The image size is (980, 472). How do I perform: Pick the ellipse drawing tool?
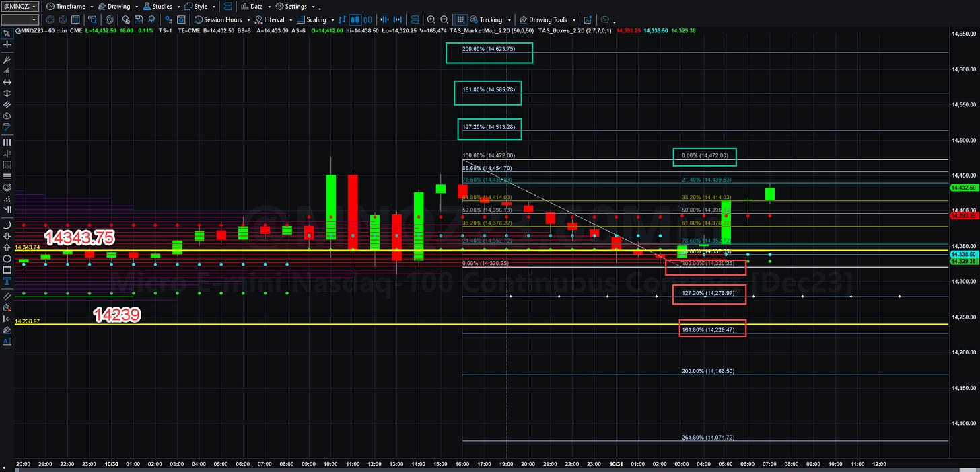pyautogui.click(x=7, y=258)
